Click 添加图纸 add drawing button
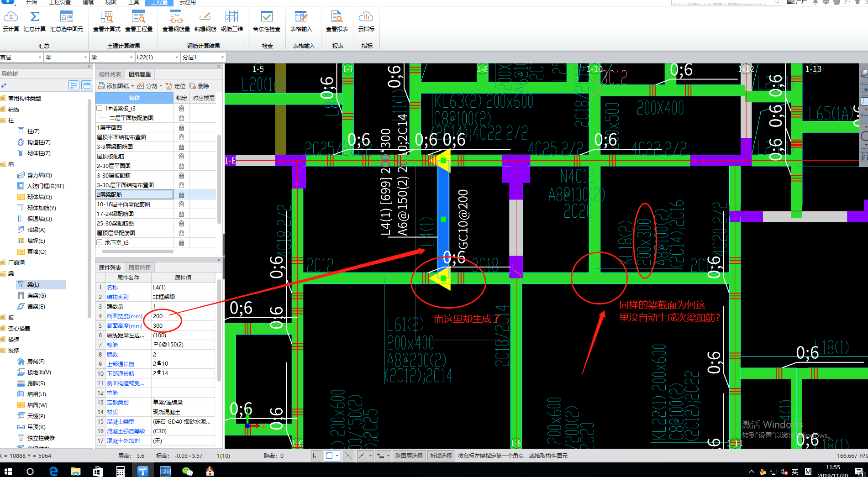 [x=114, y=86]
